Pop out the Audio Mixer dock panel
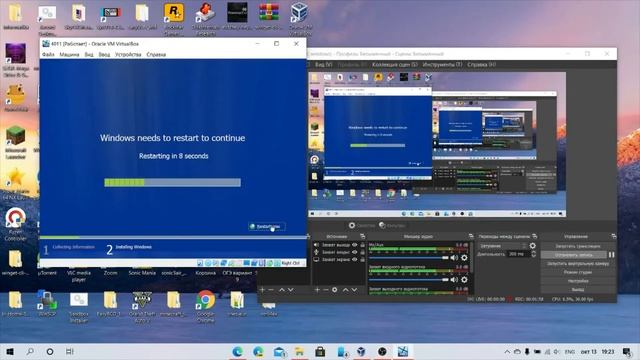Screen dimensions: 640x360 (471, 236)
